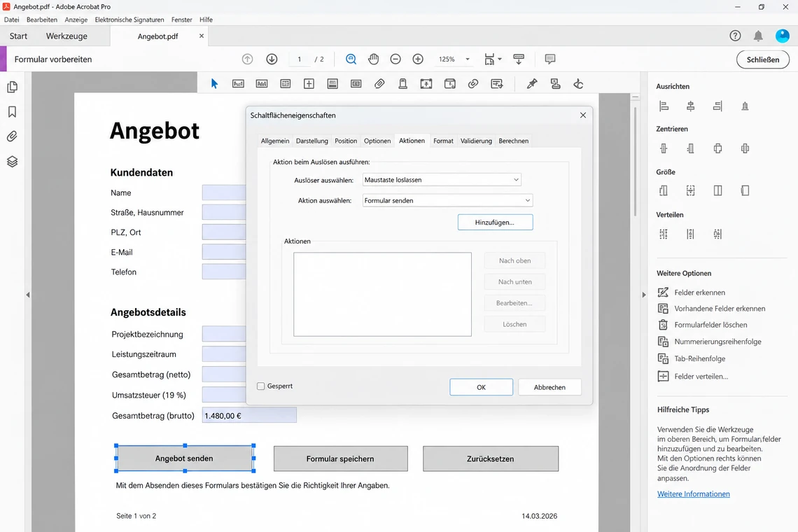Open page thumbnails in left sidebar
The height and width of the screenshot is (532, 798).
12,87
